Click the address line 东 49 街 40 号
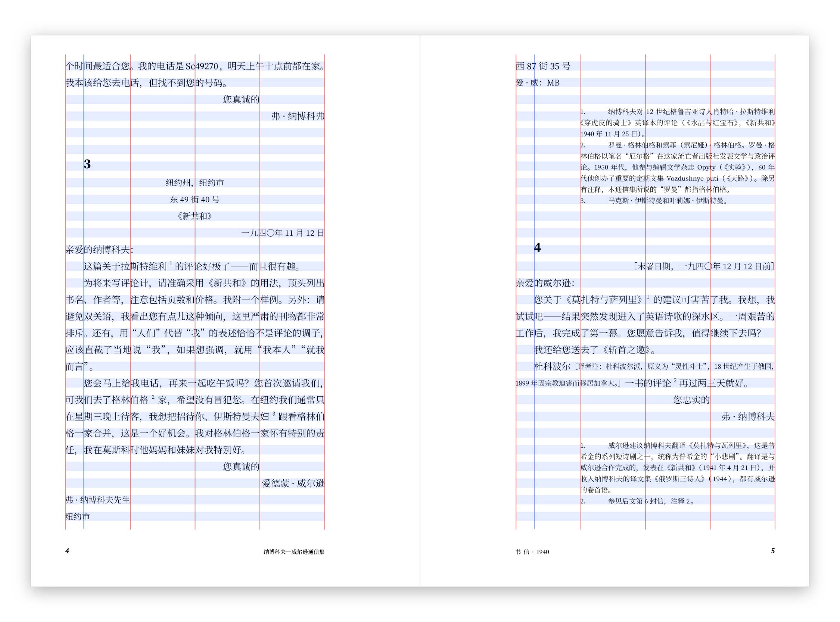840x622 pixels. pyautogui.click(x=195, y=200)
